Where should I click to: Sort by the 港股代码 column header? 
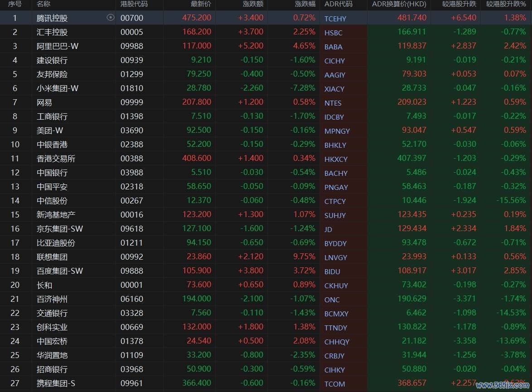134,4
